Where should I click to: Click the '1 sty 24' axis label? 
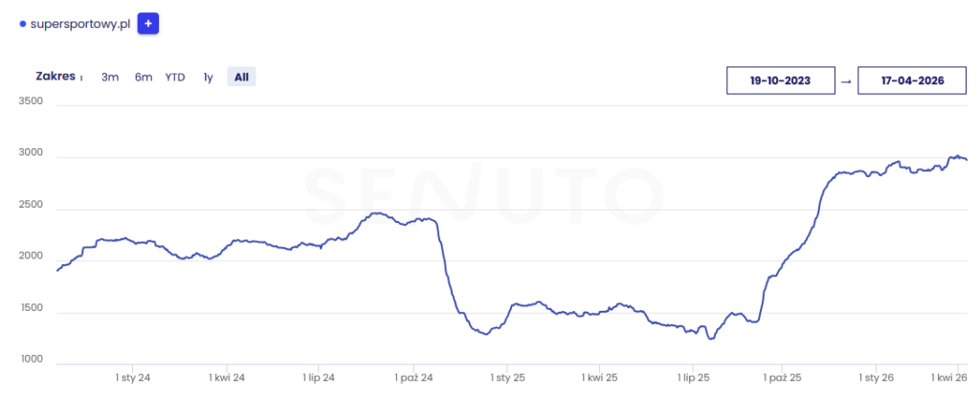click(x=132, y=378)
